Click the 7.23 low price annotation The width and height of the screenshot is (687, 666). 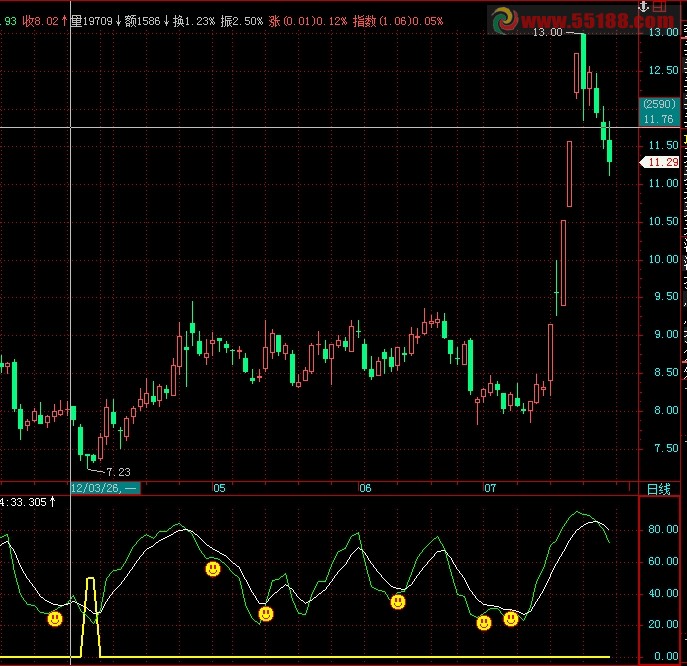(118, 471)
